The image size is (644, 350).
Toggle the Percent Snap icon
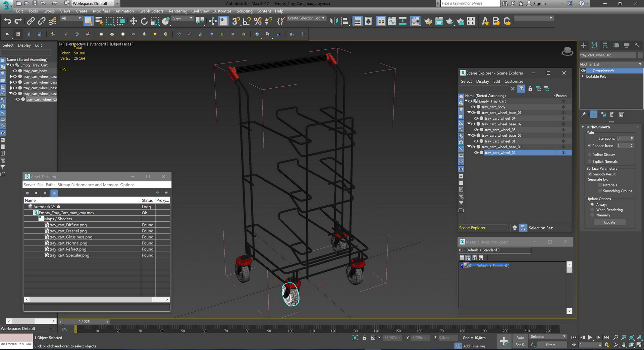258,21
